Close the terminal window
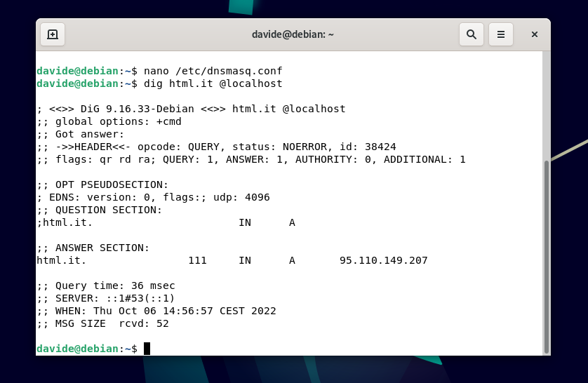 coord(535,34)
